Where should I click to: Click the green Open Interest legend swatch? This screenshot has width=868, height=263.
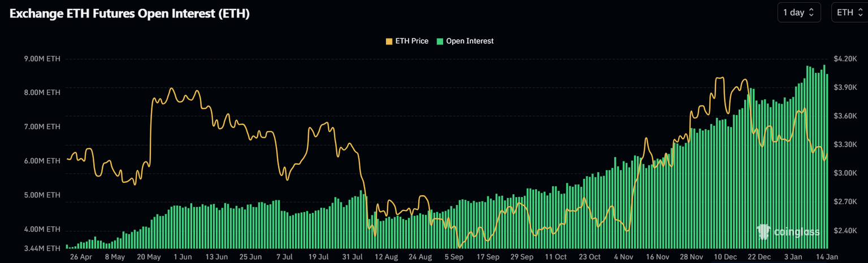[x=440, y=41]
